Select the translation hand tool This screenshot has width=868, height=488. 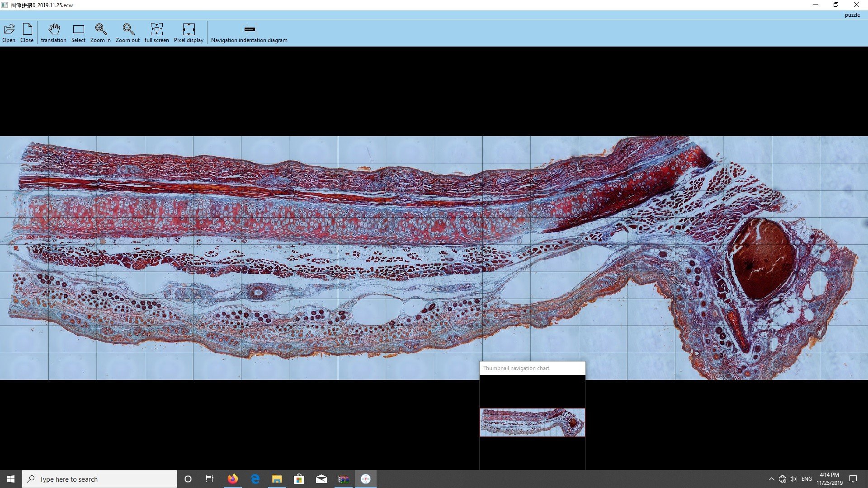pos(54,33)
